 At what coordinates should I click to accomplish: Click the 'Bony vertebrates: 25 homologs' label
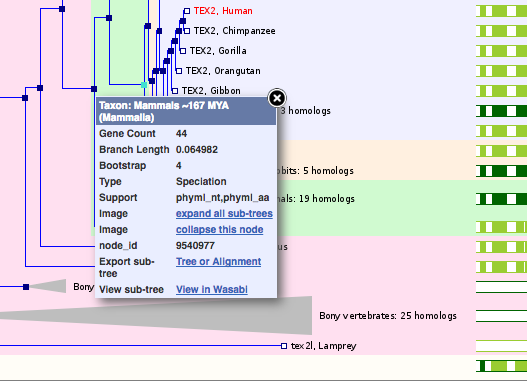coord(388,316)
